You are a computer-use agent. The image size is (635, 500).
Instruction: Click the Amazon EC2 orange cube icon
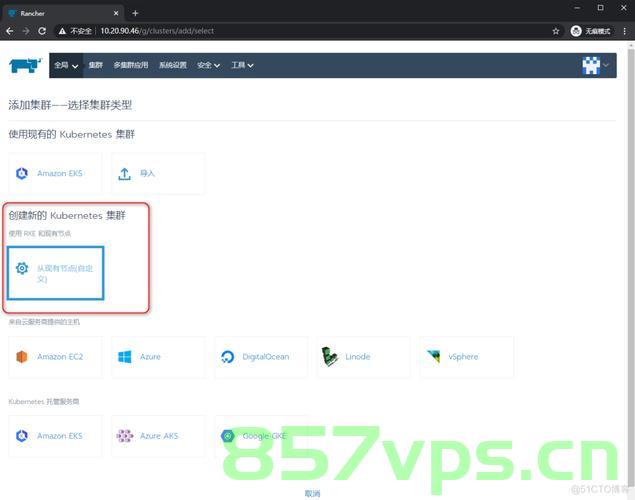(x=22, y=357)
